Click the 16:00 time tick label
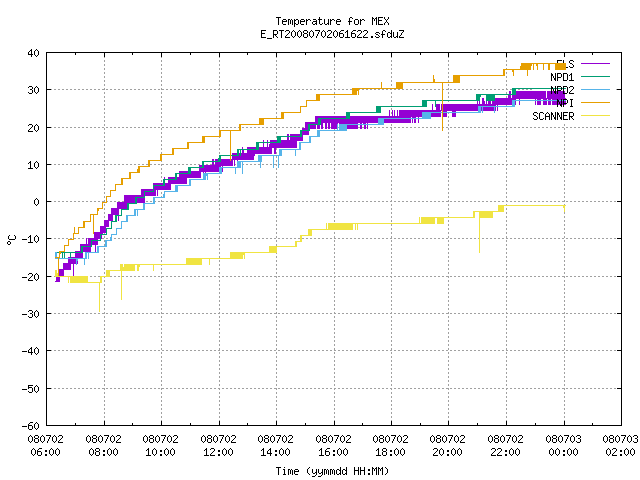 [334, 452]
